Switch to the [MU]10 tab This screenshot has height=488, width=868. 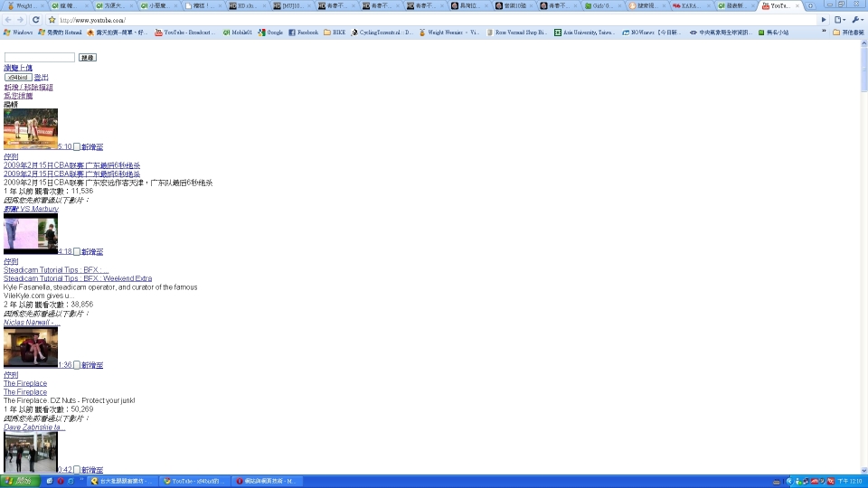[291, 5]
